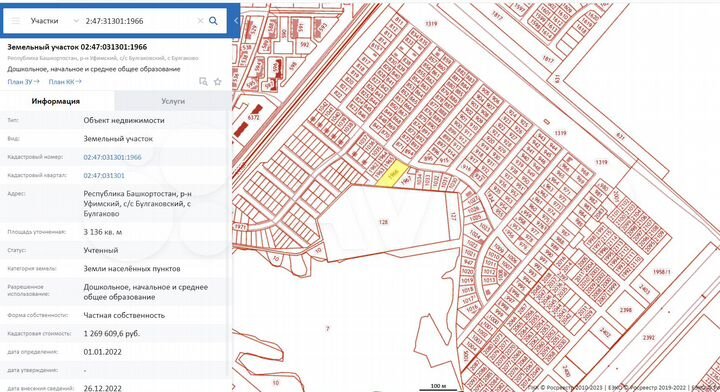Screen dimensions: 720x392
Task: Switch to the Информация tab
Action: [x=56, y=101]
